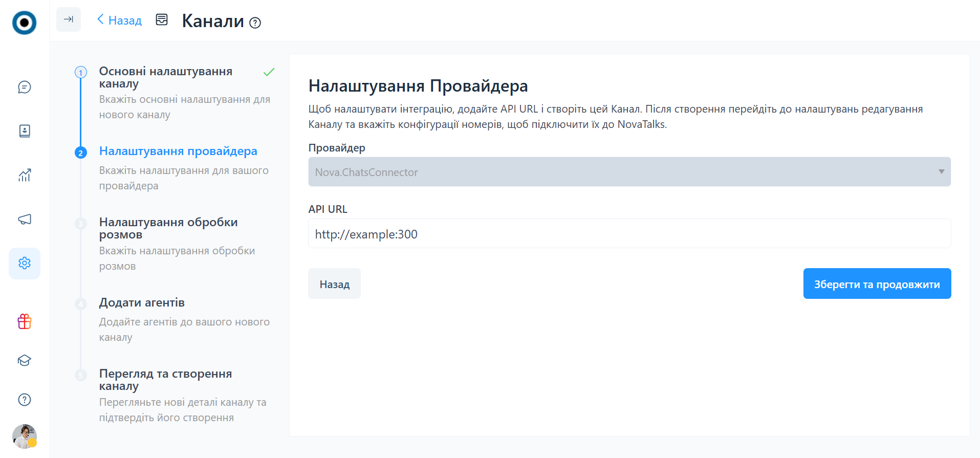Expand the sidebar with arrow toggle
Screen dimensions: 980x458
(x=69, y=19)
